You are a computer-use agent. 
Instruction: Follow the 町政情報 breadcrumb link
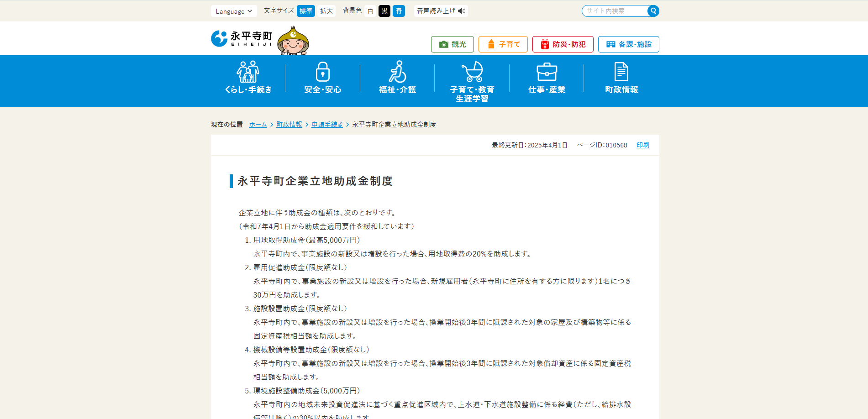pos(289,125)
